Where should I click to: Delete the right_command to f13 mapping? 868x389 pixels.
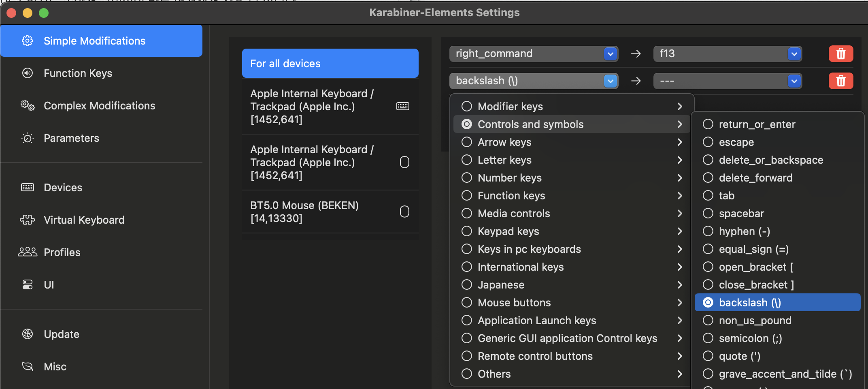click(841, 53)
